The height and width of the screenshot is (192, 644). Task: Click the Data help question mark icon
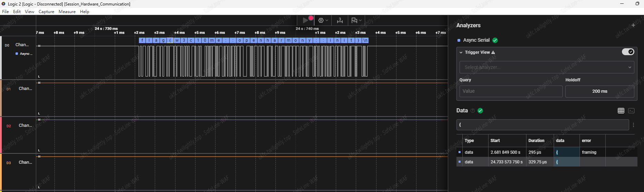click(x=473, y=111)
